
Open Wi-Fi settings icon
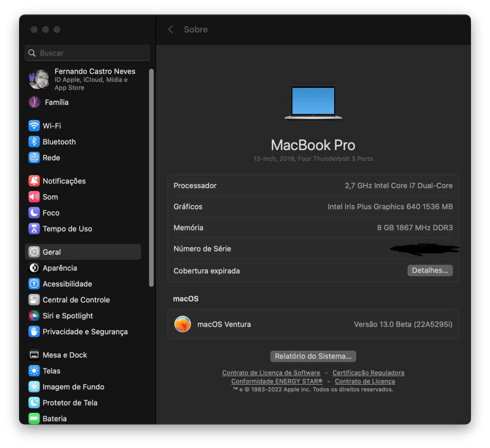tap(34, 126)
